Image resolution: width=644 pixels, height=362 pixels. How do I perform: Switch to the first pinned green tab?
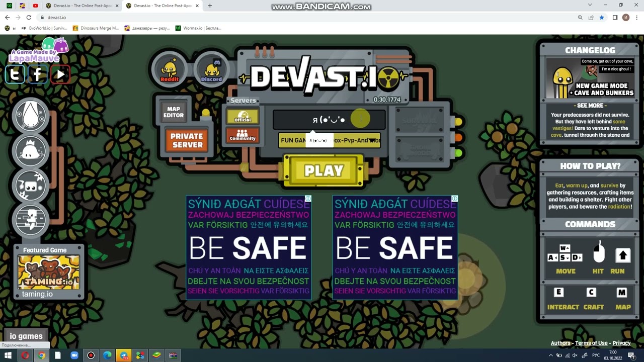9,6
